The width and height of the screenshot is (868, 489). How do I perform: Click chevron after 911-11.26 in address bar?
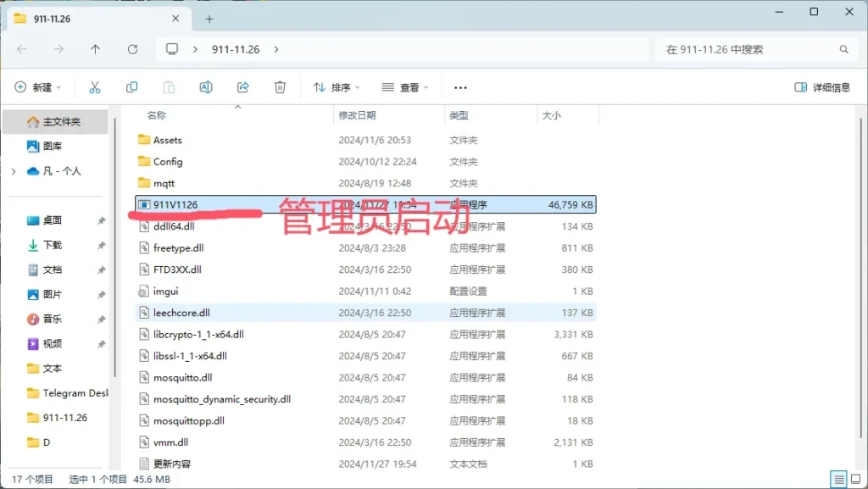[x=276, y=49]
